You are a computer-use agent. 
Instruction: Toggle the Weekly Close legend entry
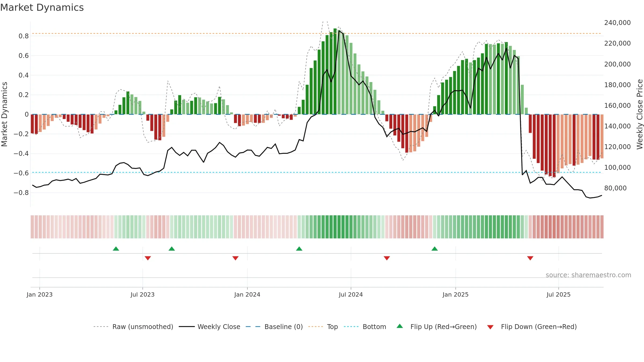[x=210, y=327]
